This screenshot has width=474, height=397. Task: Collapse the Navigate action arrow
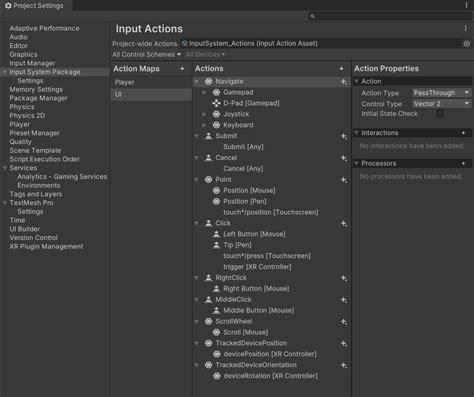click(x=197, y=82)
